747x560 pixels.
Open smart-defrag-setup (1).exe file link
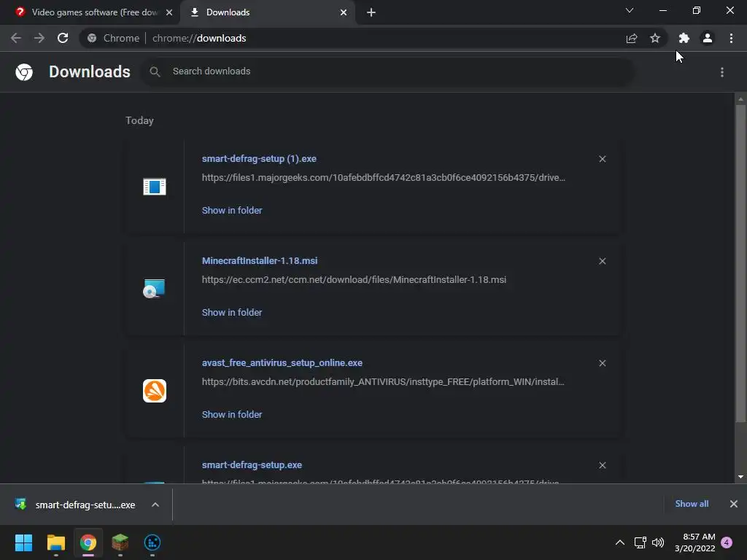(x=259, y=158)
